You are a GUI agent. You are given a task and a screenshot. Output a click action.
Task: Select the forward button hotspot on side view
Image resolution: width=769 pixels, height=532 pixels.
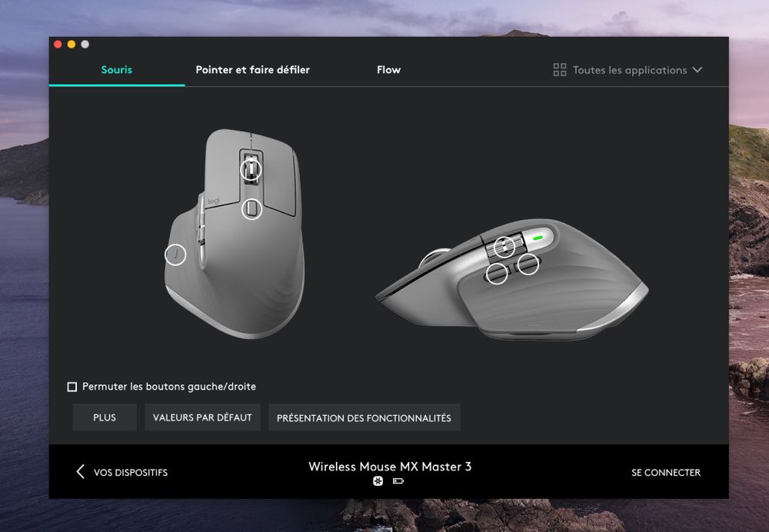(528, 264)
